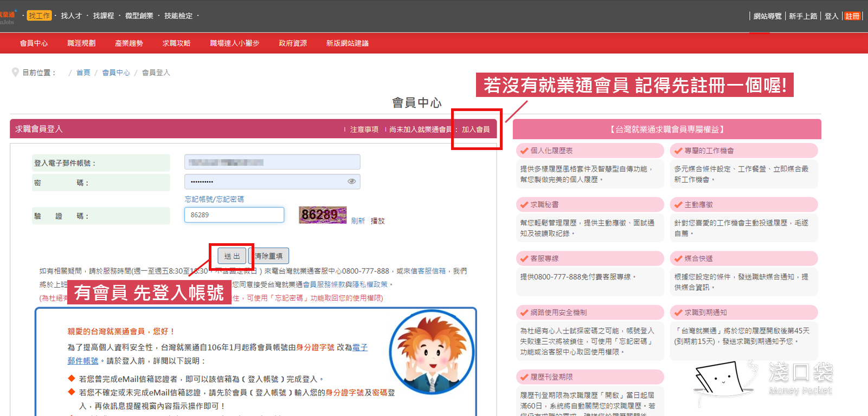Click 會員中心 page heading
Image resolution: width=868 pixels, height=416 pixels.
click(x=416, y=102)
